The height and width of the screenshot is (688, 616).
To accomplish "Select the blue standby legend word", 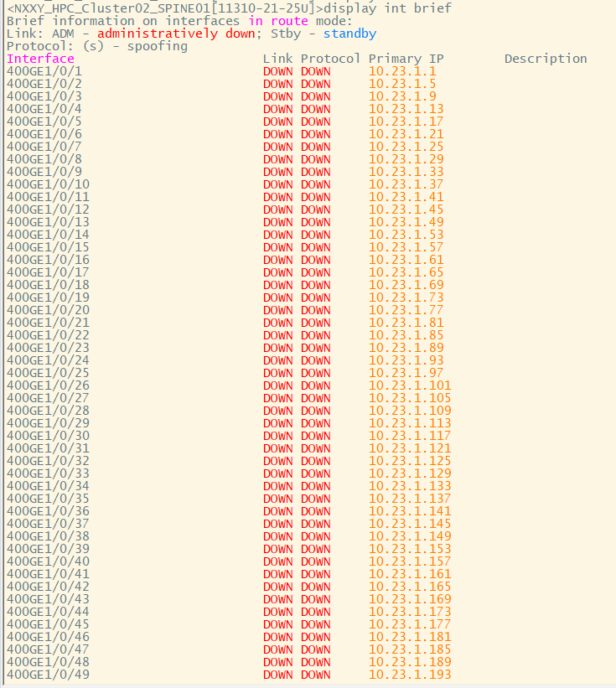I will pos(349,34).
